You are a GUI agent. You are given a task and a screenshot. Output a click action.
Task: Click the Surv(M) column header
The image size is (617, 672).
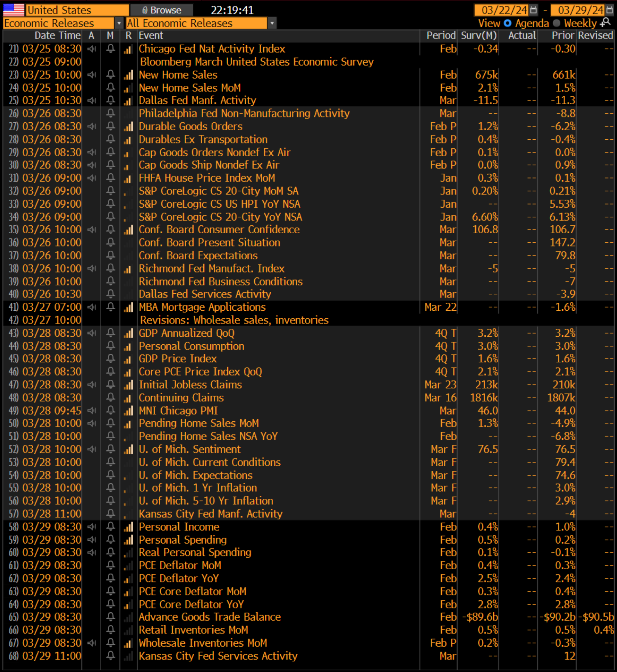click(x=479, y=35)
